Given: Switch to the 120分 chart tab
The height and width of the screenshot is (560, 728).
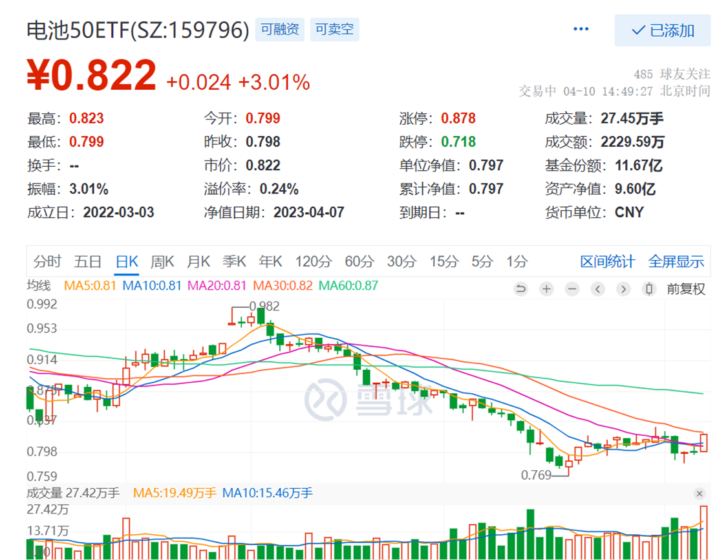Looking at the screenshot, I should click(x=314, y=261).
